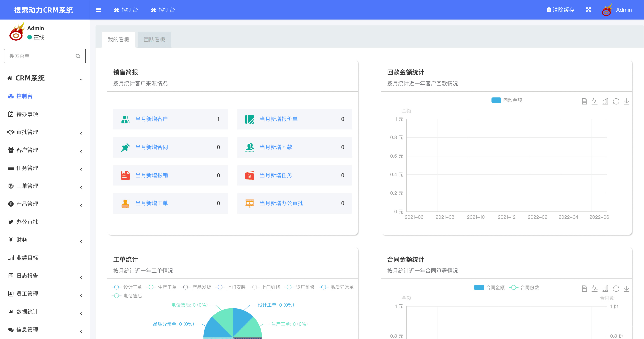
Task: Click the 任务管理 list sidebar icon
Action: coord(11,168)
